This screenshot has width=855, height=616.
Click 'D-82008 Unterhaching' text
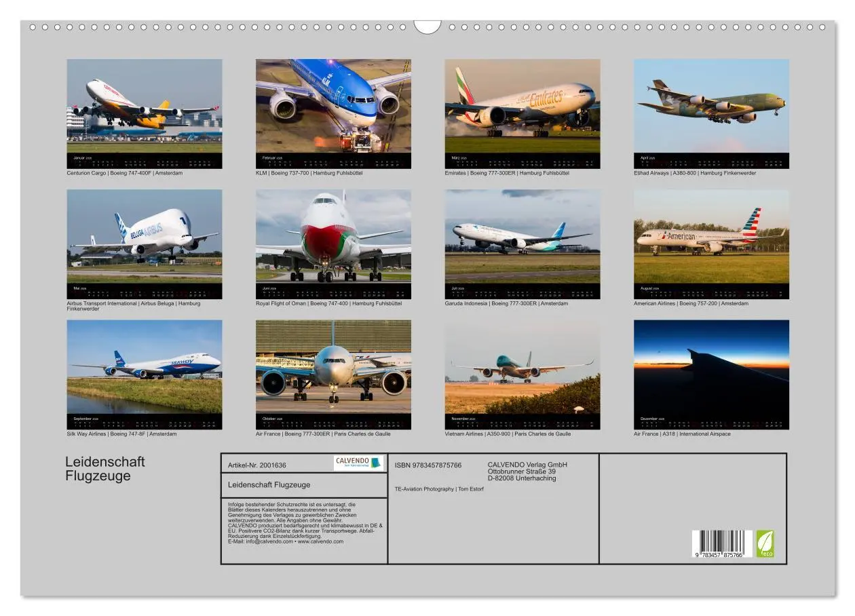(522, 478)
